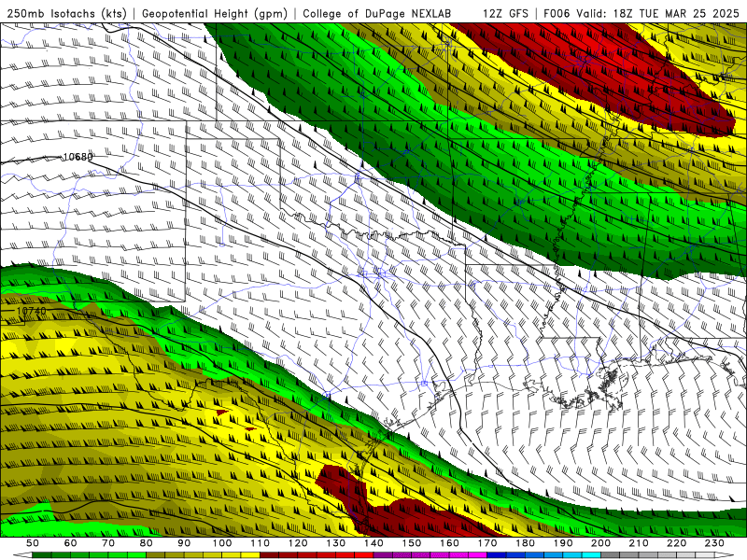Click the 10680 height contour label
The height and width of the screenshot is (560, 747).
click(78, 157)
